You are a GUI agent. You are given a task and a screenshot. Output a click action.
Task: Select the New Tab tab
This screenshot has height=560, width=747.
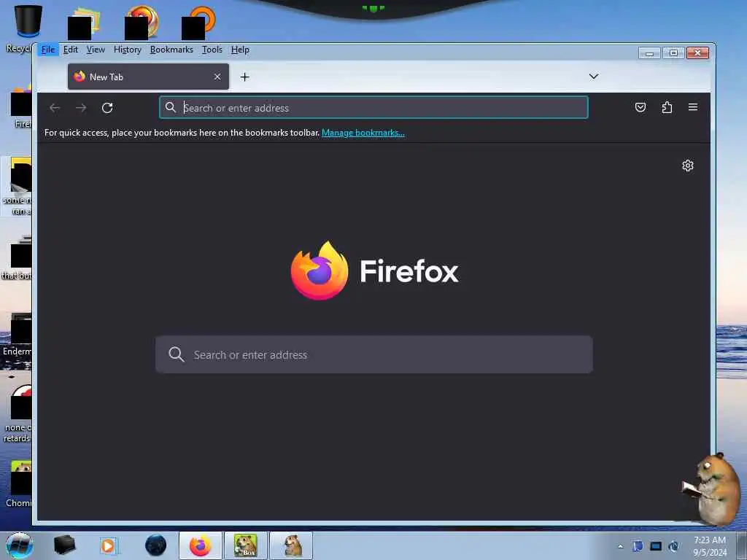148,77
